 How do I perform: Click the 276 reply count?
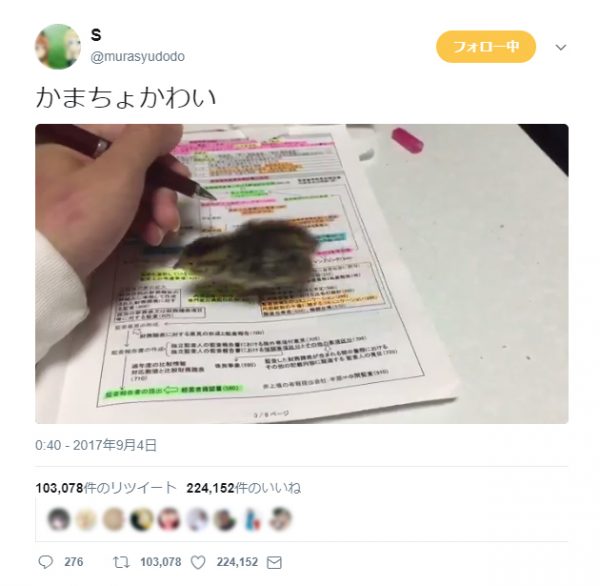click(74, 562)
